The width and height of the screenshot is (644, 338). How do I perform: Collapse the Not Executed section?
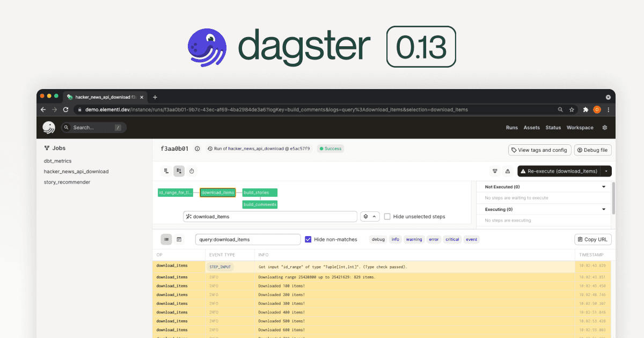[x=604, y=187]
